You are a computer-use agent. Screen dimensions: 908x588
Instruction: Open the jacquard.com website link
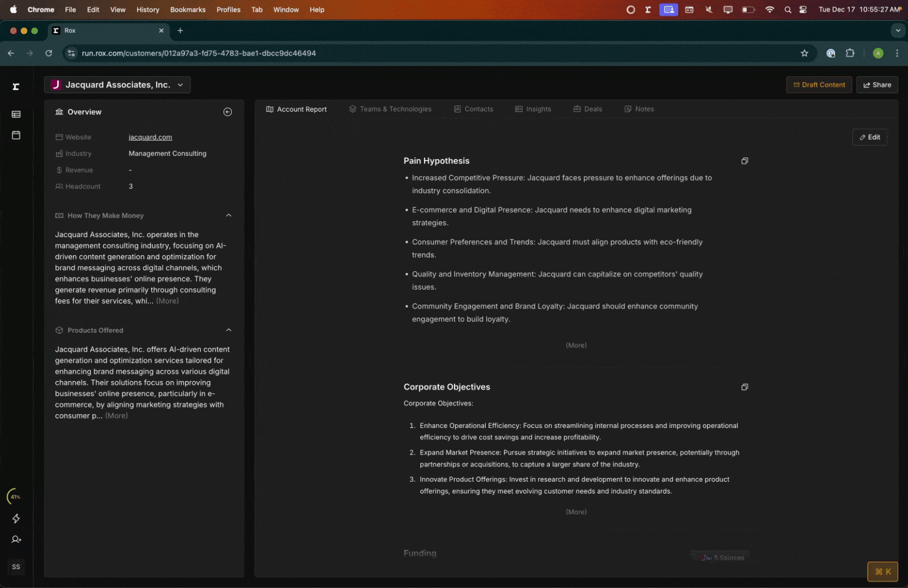150,137
